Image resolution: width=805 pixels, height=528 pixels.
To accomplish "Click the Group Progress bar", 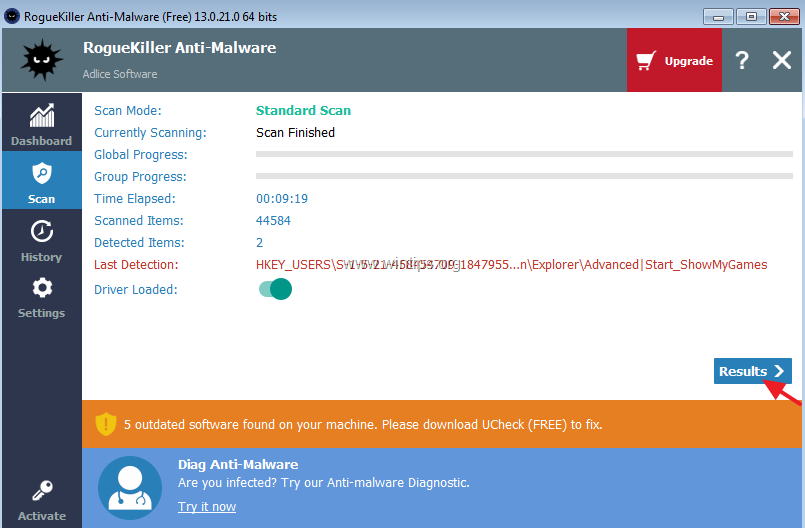I will click(x=524, y=176).
